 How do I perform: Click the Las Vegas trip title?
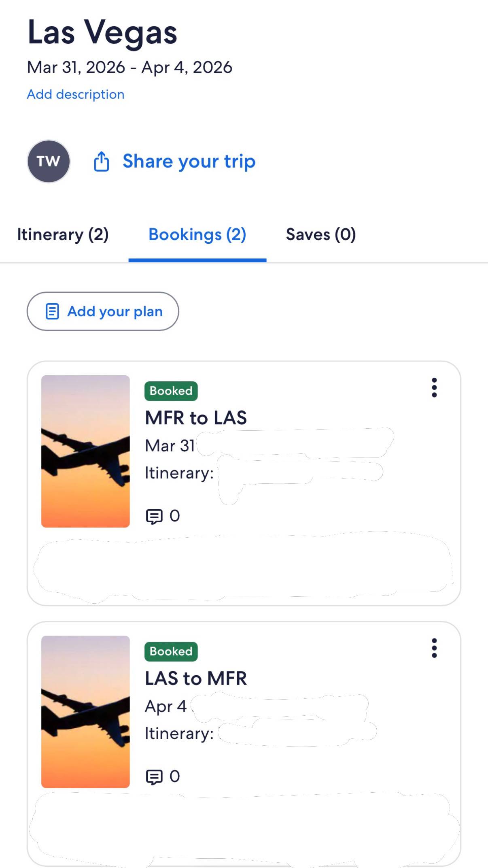(x=102, y=33)
